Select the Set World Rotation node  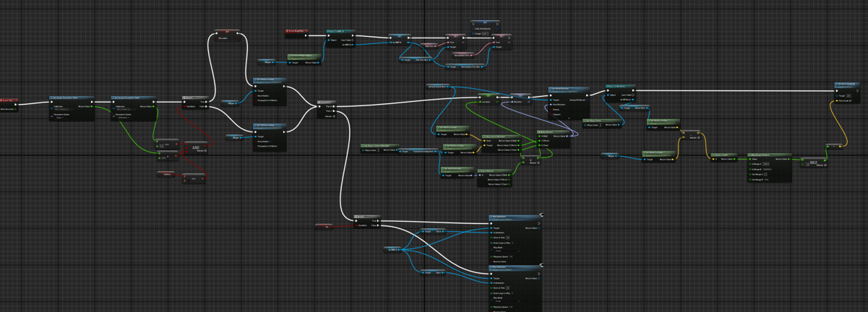(569, 89)
